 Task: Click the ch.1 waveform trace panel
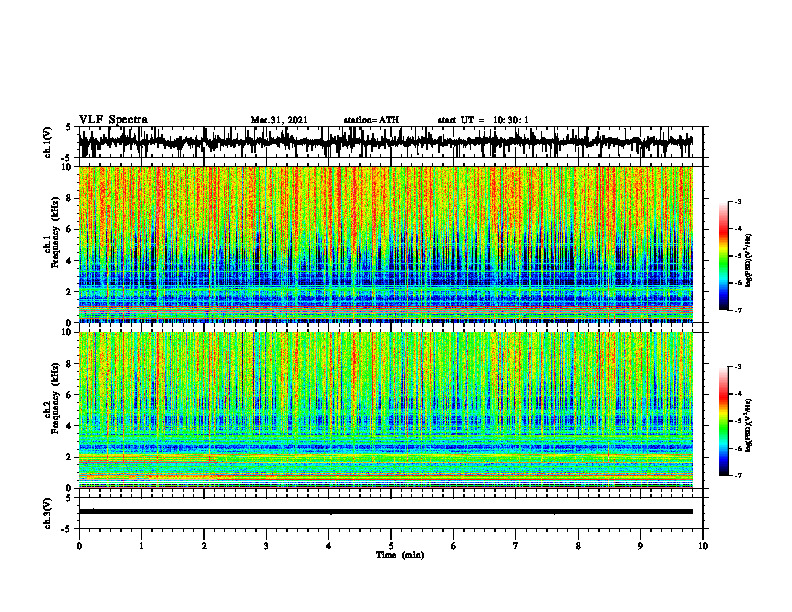(390, 142)
